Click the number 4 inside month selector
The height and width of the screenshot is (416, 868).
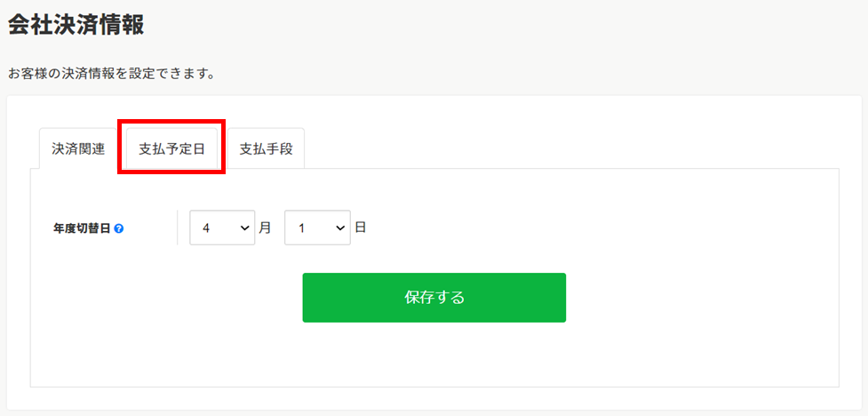(206, 228)
